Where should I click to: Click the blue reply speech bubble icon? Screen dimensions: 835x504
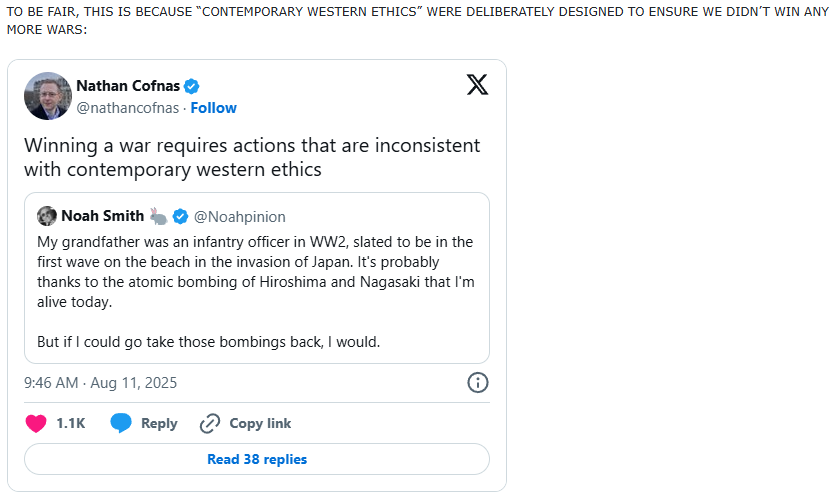(121, 423)
